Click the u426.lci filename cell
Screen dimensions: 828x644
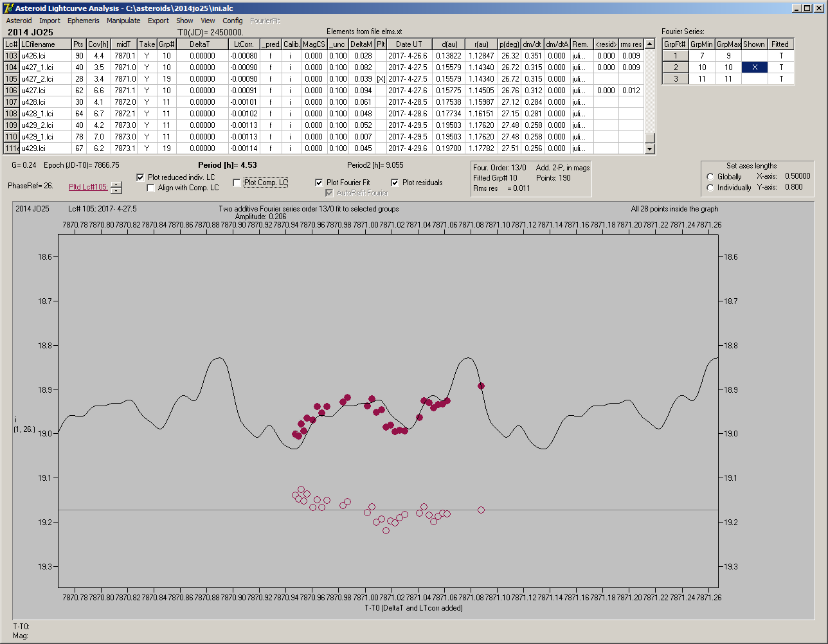(45, 56)
